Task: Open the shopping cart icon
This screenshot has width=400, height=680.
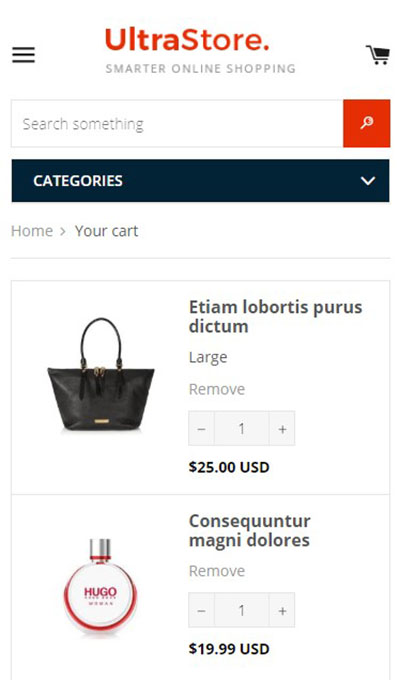Action: pyautogui.click(x=377, y=55)
